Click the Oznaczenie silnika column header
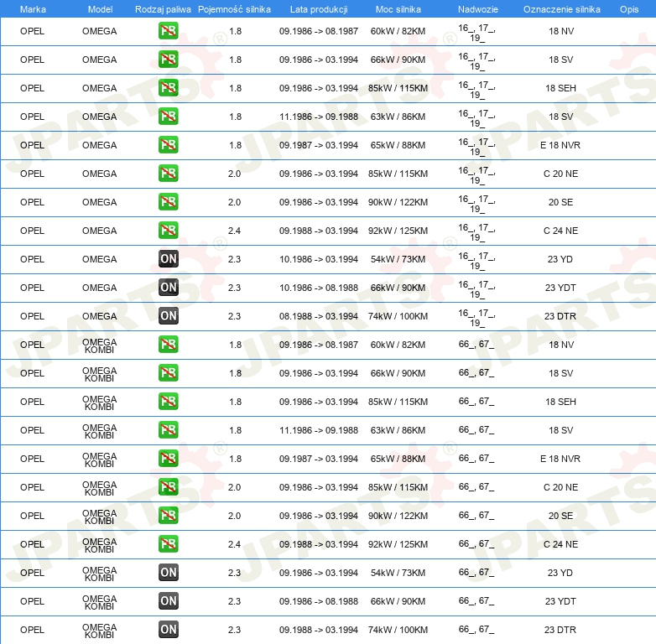 pyautogui.click(x=561, y=9)
